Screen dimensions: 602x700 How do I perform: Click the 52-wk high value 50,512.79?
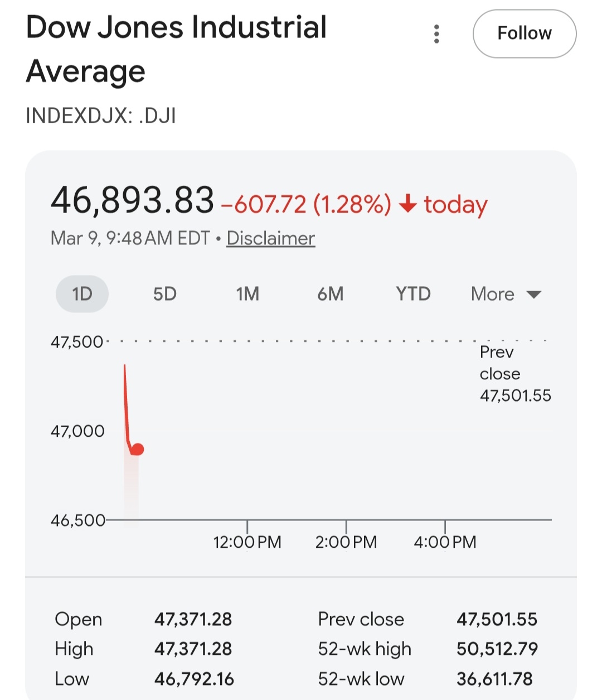[497, 649]
